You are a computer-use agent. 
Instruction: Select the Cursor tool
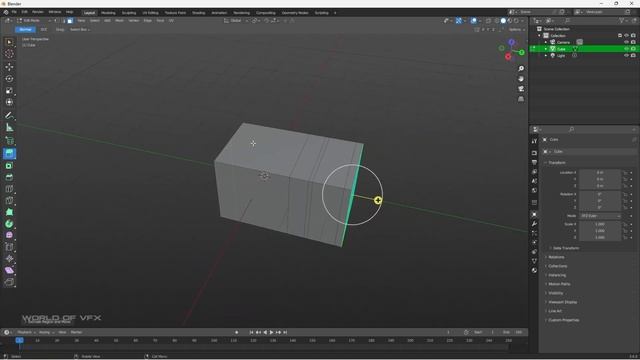click(x=9, y=54)
